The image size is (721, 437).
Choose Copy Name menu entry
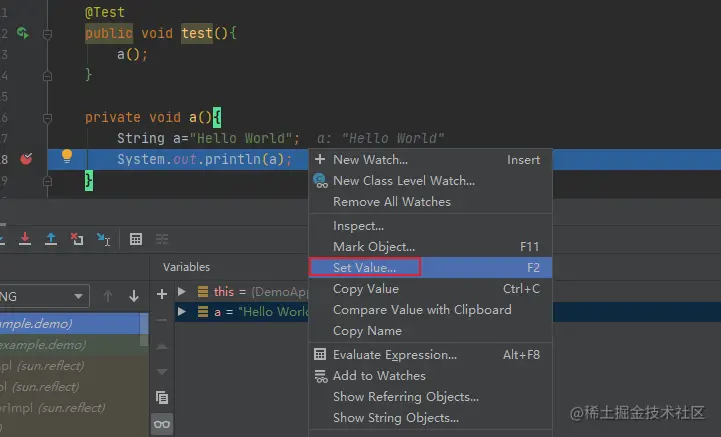[x=430, y=331]
